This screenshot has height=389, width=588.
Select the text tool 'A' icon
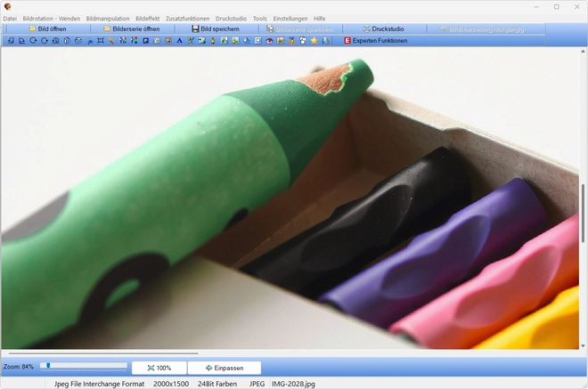point(179,41)
